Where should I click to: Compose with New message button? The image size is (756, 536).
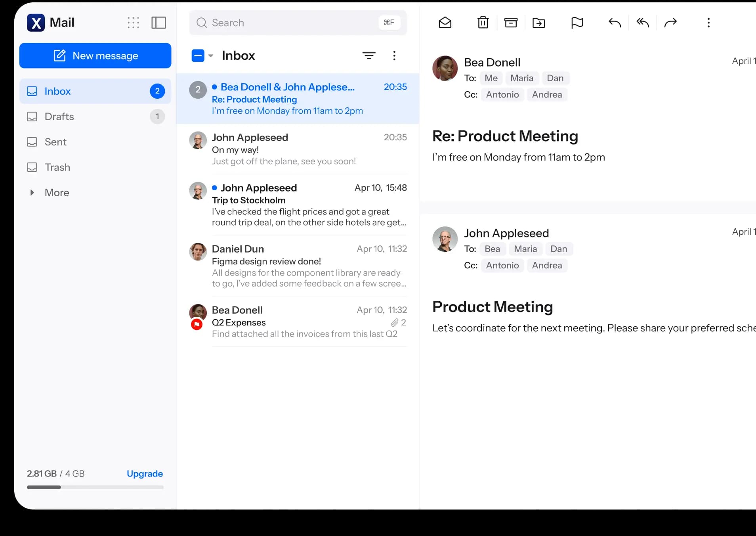[x=95, y=56]
